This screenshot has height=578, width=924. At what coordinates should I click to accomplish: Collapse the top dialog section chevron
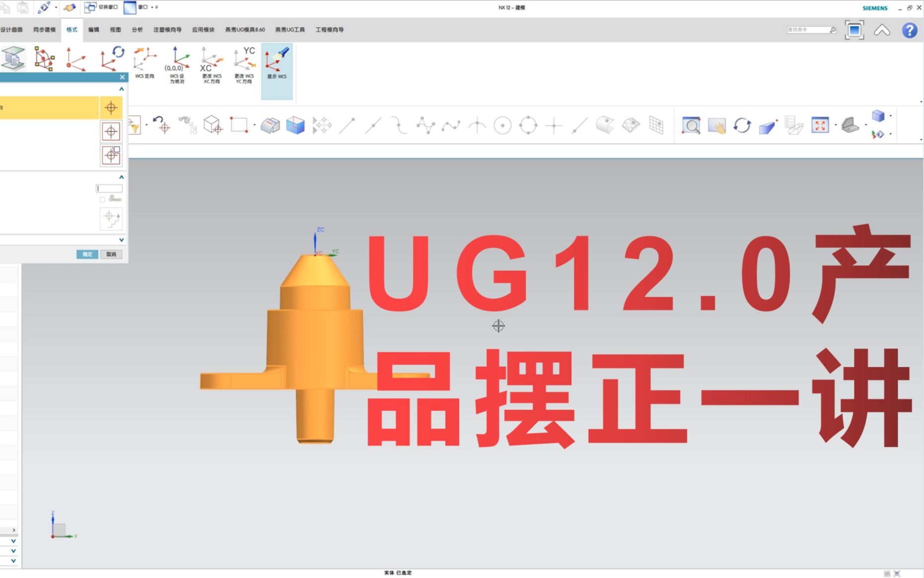(121, 89)
